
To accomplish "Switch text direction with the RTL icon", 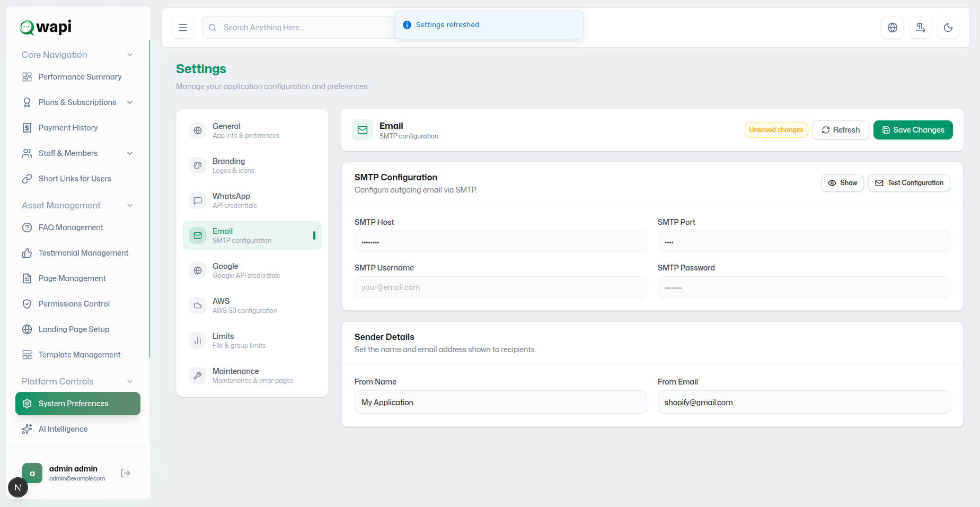I will (x=921, y=28).
